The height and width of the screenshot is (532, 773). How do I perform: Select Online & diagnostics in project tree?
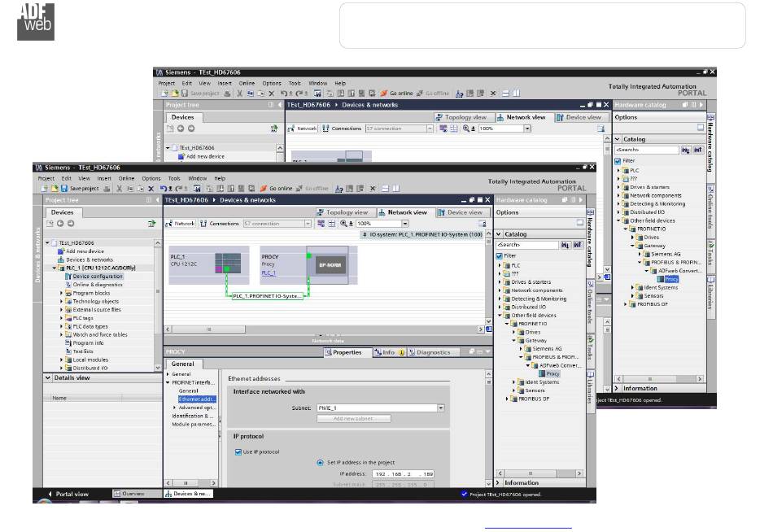(98, 285)
